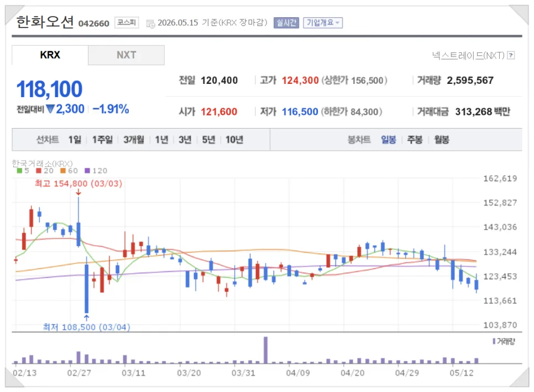
Task: Click the tallest volume bar near 04/09
Action: (x=266, y=350)
